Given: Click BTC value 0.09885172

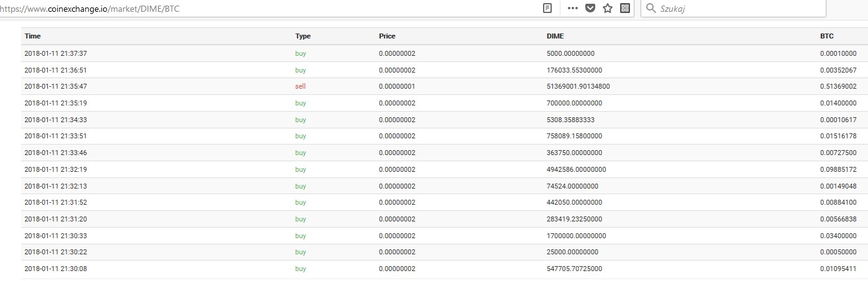Looking at the screenshot, I should pos(838,169).
